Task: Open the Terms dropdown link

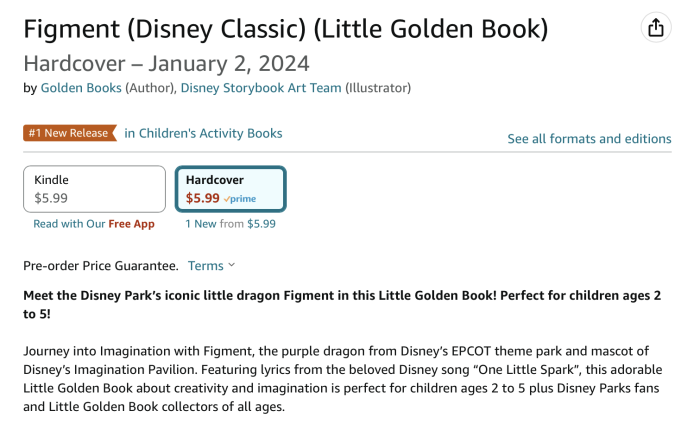Action: point(206,265)
